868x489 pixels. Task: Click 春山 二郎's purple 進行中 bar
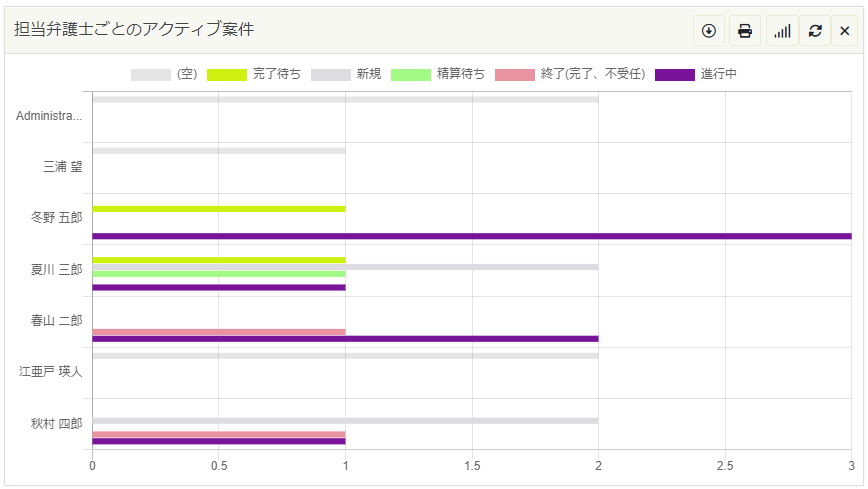345,339
